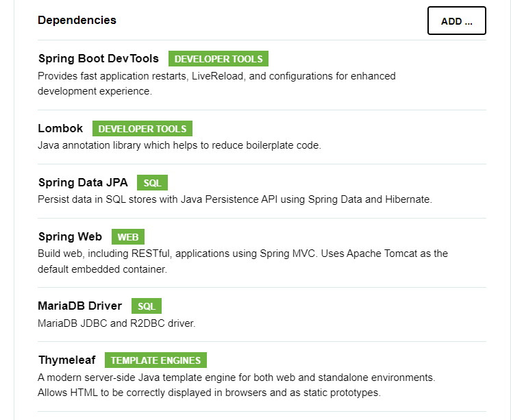Click the ADD ... dependencies button

[x=456, y=21]
